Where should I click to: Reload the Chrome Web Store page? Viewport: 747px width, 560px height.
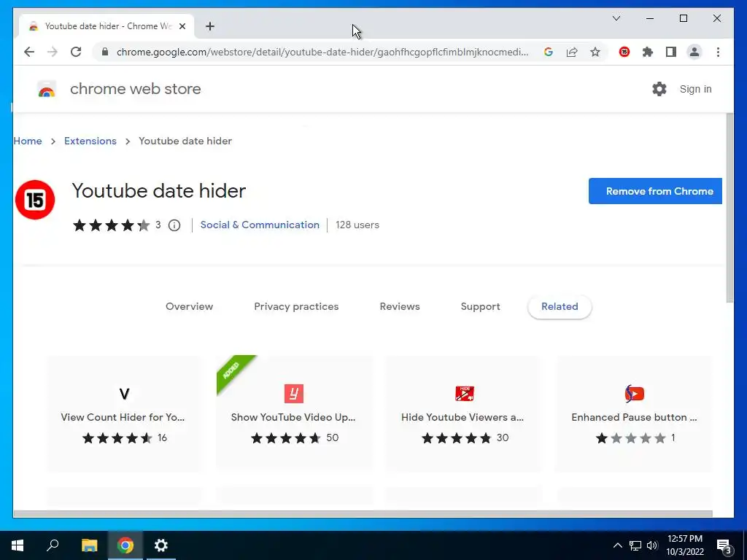76,52
